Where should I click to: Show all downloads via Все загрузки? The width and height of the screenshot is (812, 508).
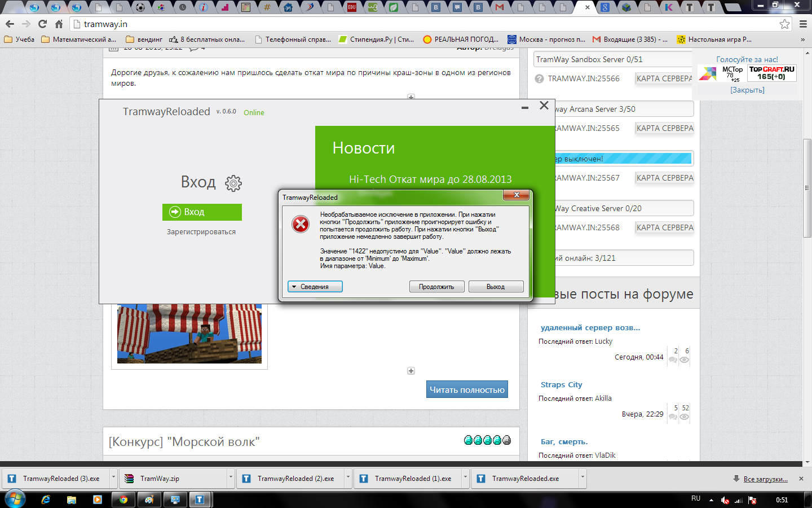(x=765, y=479)
